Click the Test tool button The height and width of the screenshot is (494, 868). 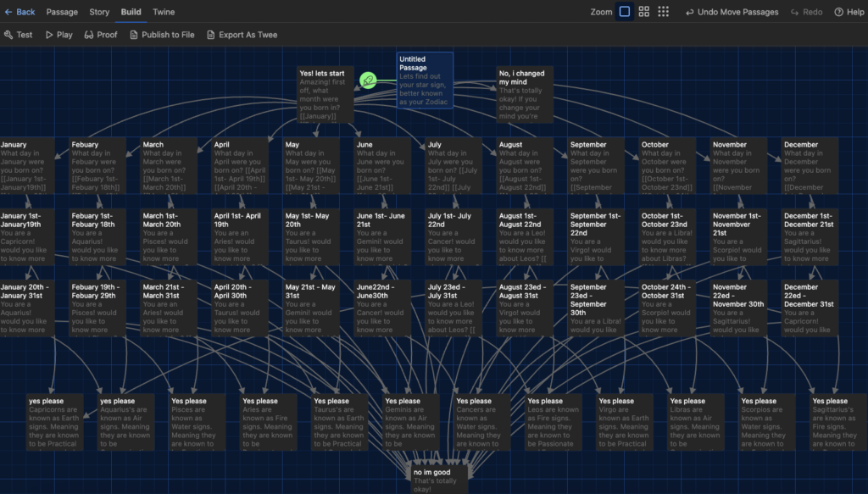pyautogui.click(x=19, y=35)
